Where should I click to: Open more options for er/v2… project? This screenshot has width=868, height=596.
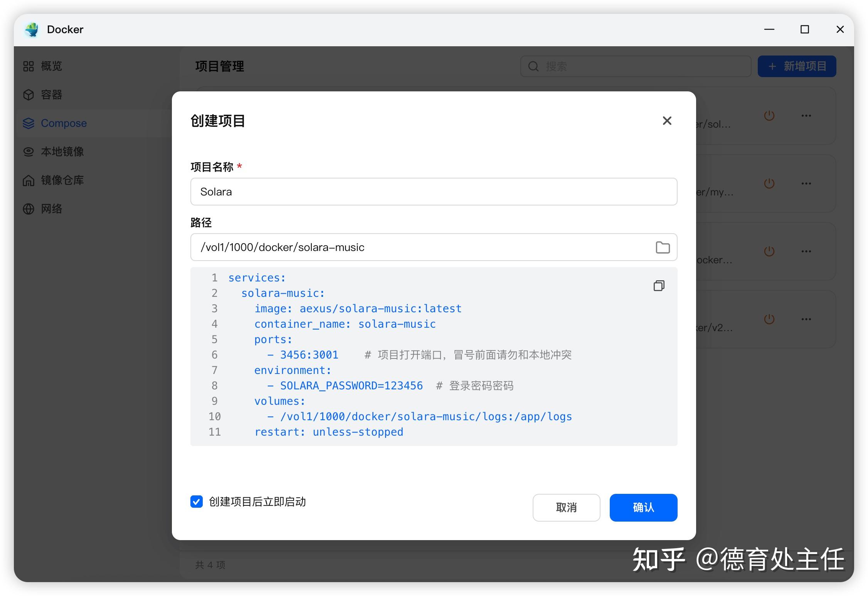click(x=806, y=319)
